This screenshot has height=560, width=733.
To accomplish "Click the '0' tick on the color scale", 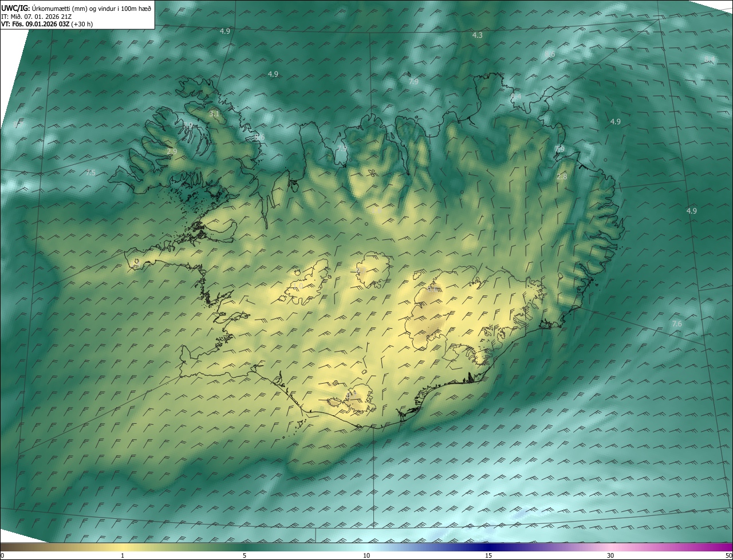I will click(x=2, y=555).
